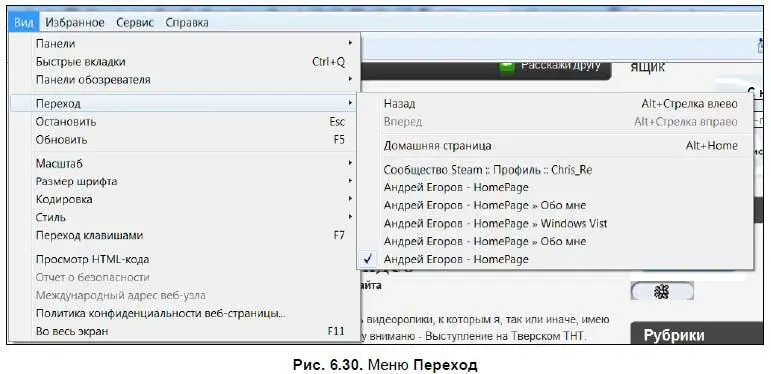Choose Обновить in the Вид menu

185,140
